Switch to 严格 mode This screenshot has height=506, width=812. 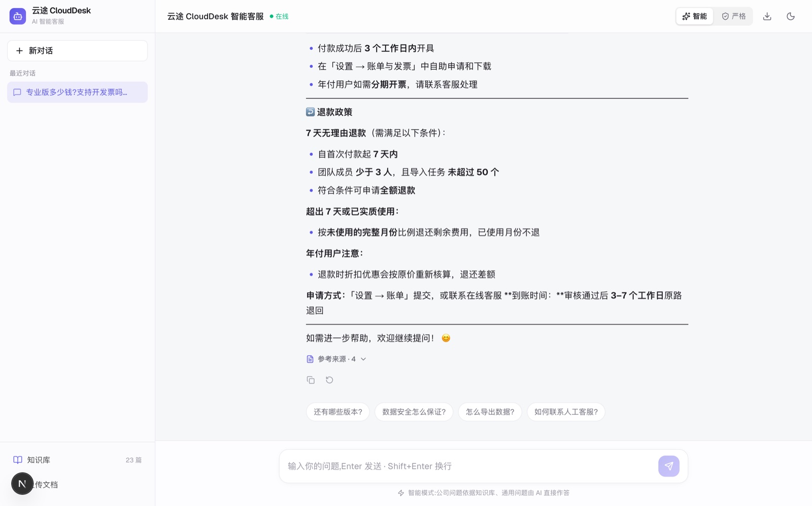coord(733,16)
